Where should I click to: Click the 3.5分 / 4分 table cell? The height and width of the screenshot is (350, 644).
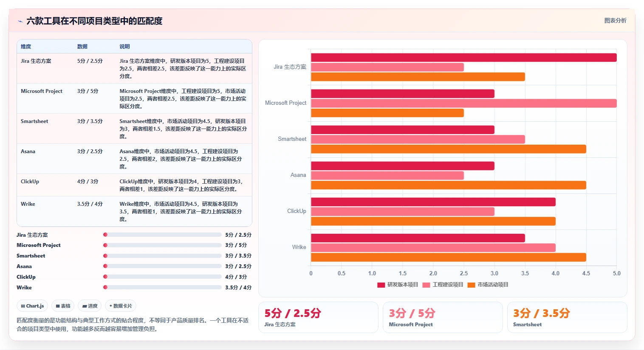90,204
